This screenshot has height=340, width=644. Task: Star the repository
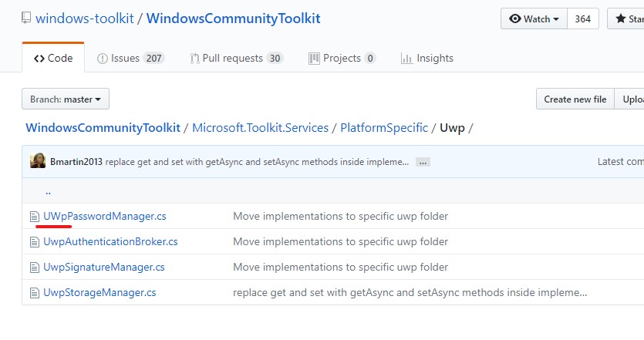[625, 19]
